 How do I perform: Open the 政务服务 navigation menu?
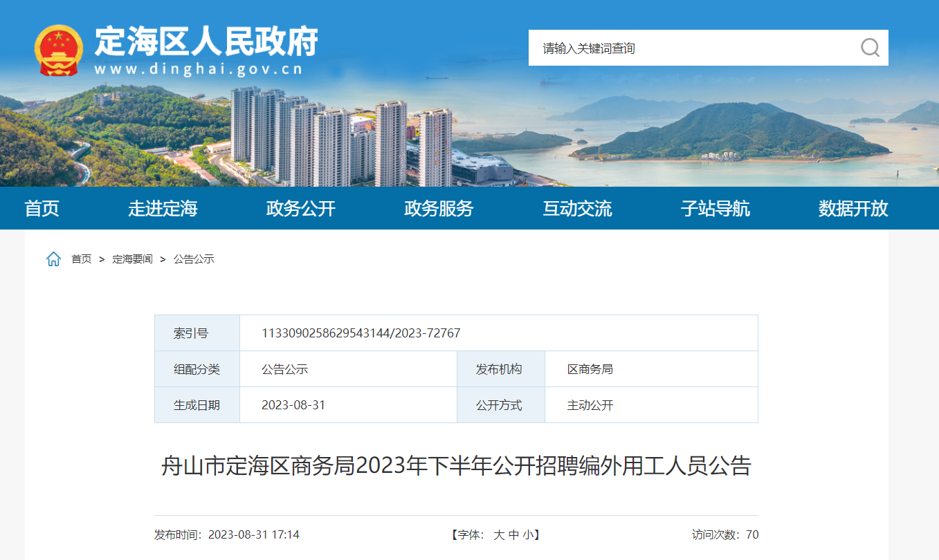[439, 208]
